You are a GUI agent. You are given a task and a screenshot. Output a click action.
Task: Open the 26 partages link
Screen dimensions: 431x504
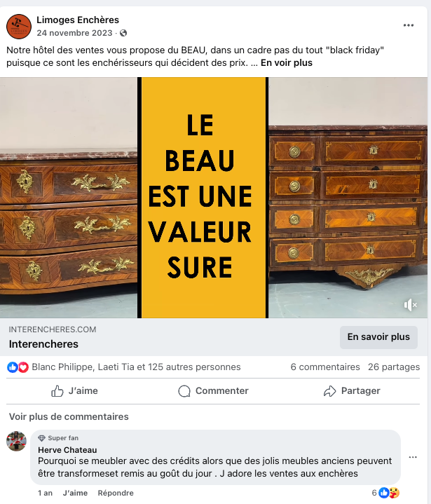(394, 367)
